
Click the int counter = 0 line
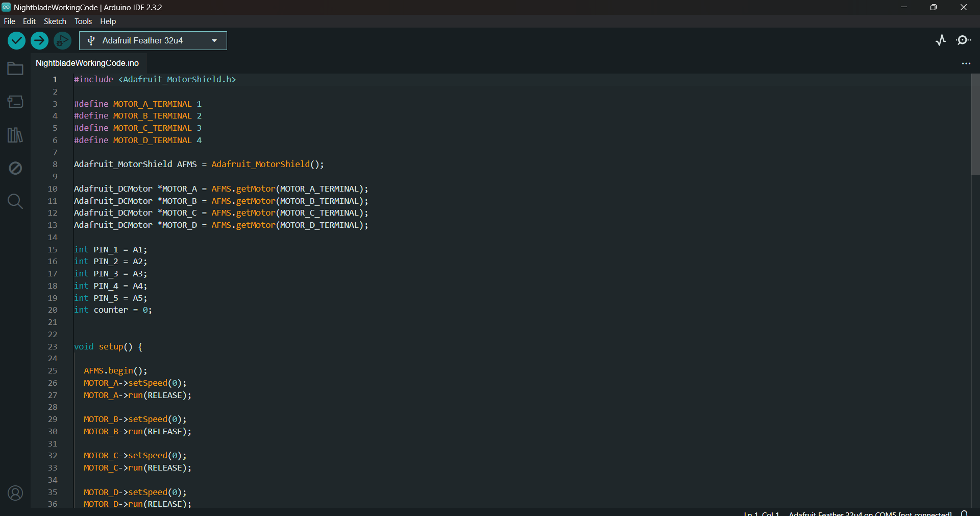pos(113,310)
